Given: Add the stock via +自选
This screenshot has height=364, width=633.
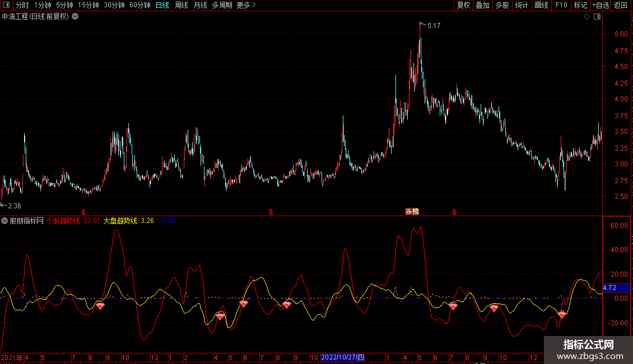Looking at the screenshot, I should coord(601,5).
